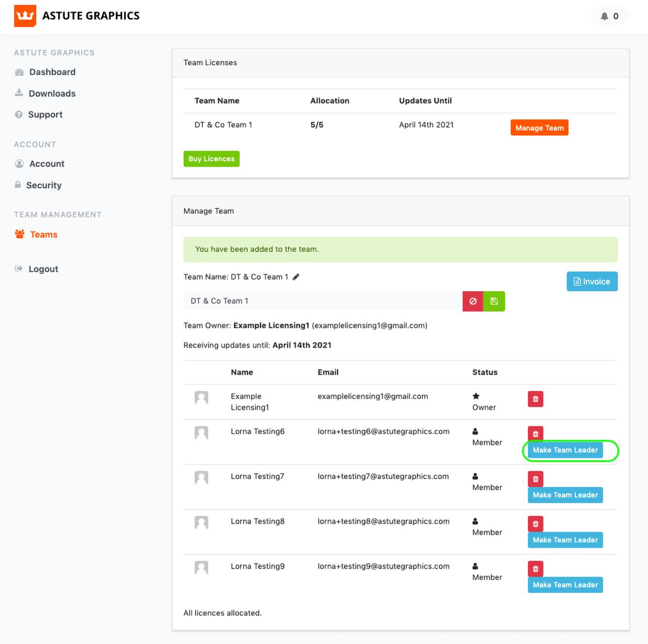Make Lorna Testing6 the Team Leader
This screenshot has height=644, width=648.
tap(565, 450)
